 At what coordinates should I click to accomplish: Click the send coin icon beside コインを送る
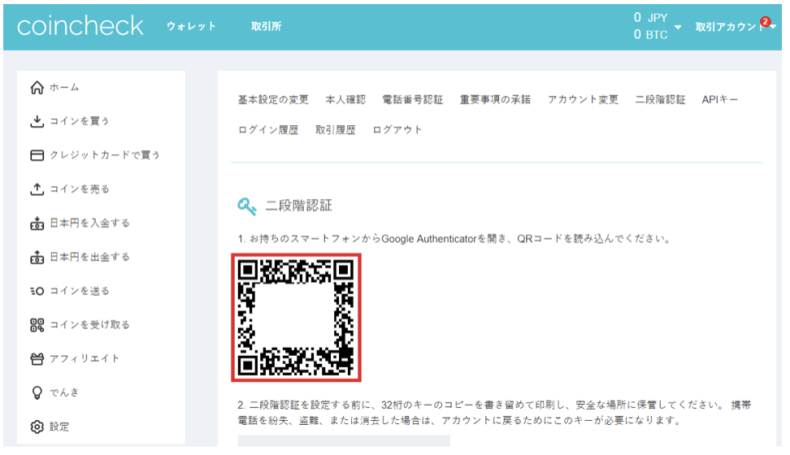pyautogui.click(x=37, y=291)
